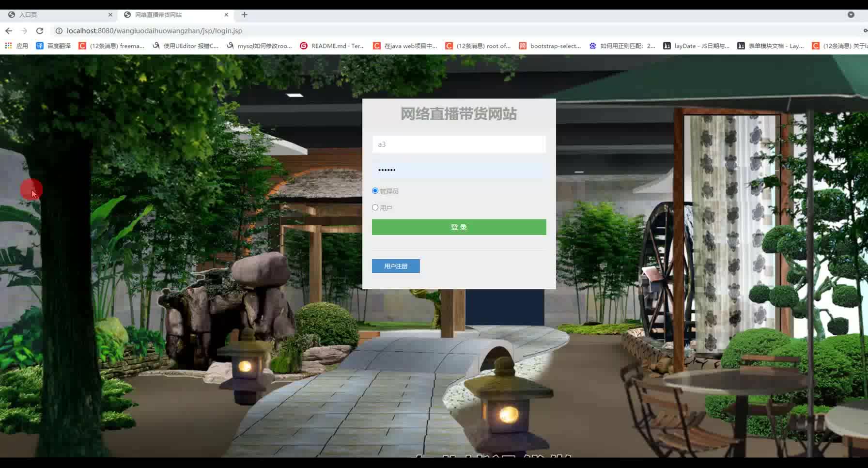
Task: Focus the username field containing a3
Action: pos(459,144)
